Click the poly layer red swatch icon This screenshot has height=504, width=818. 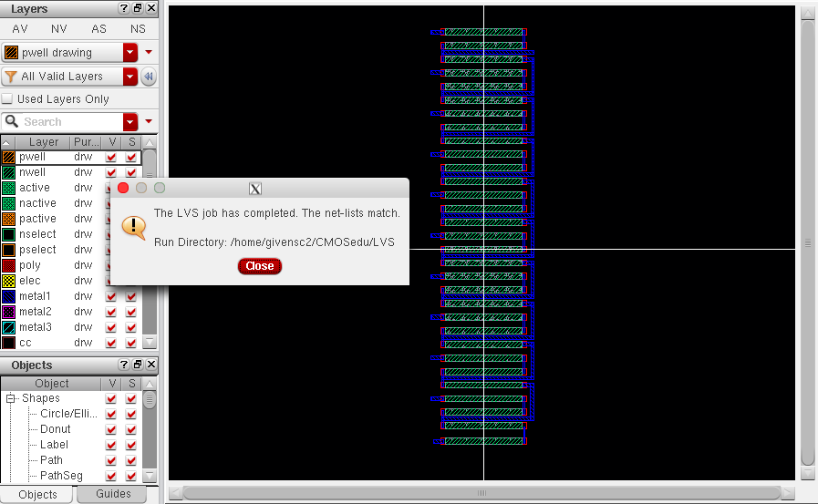(x=9, y=265)
